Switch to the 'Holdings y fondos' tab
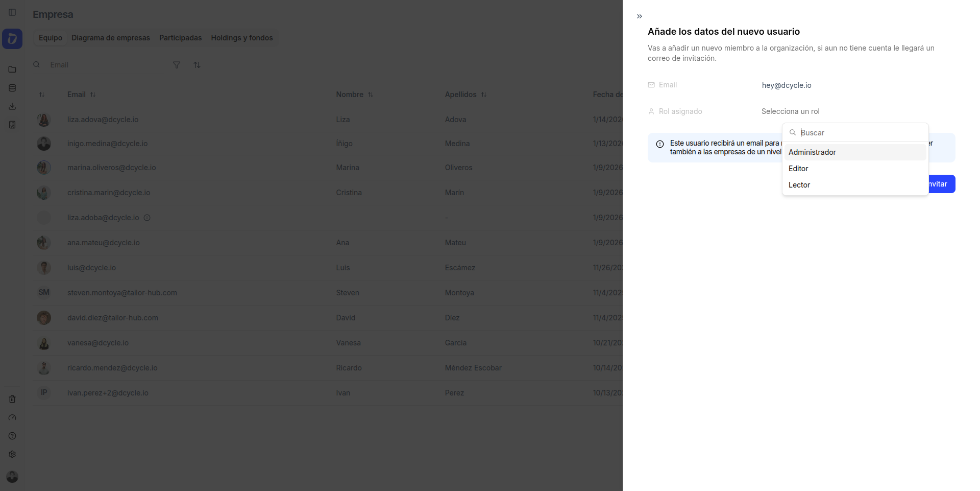This screenshot has height=491, width=980. (242, 38)
